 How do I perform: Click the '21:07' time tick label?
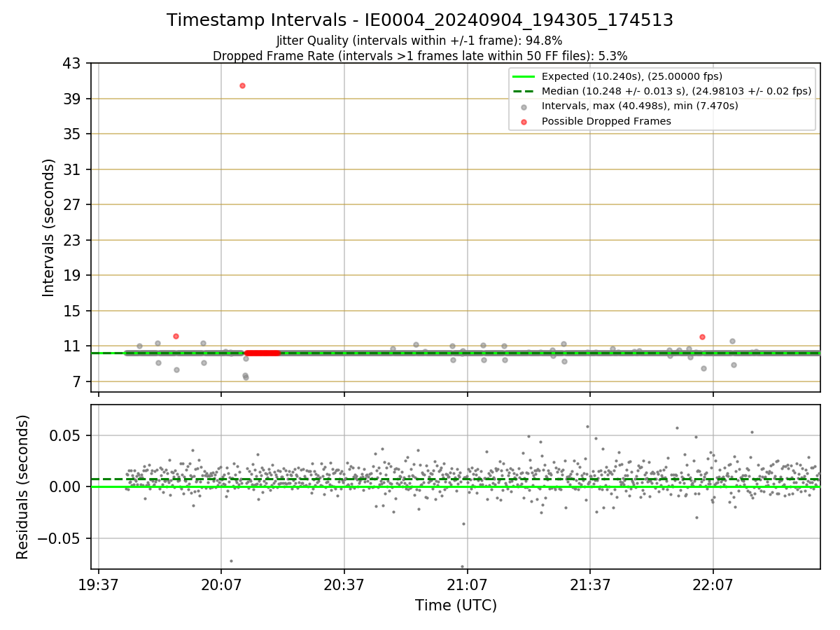tap(467, 584)
